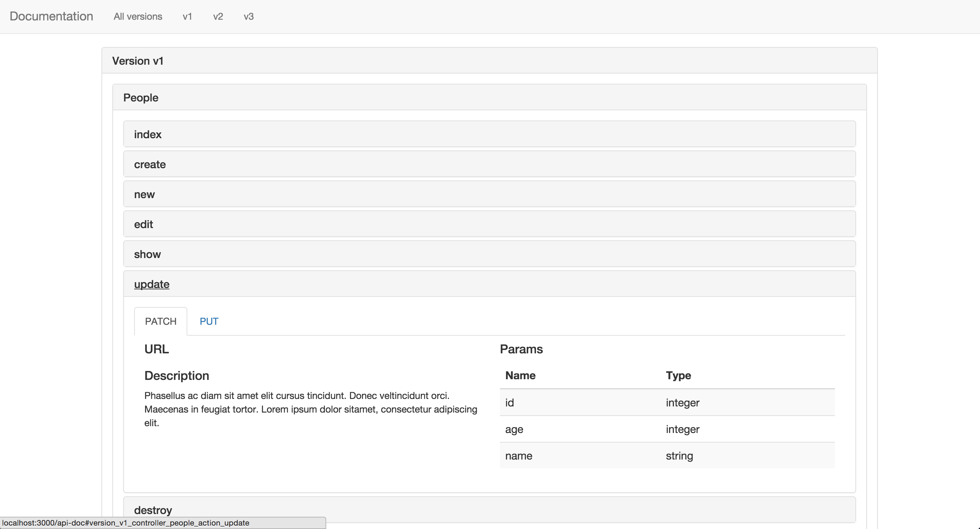The width and height of the screenshot is (980, 529).
Task: Click the Description paragraph text
Action: (x=311, y=409)
